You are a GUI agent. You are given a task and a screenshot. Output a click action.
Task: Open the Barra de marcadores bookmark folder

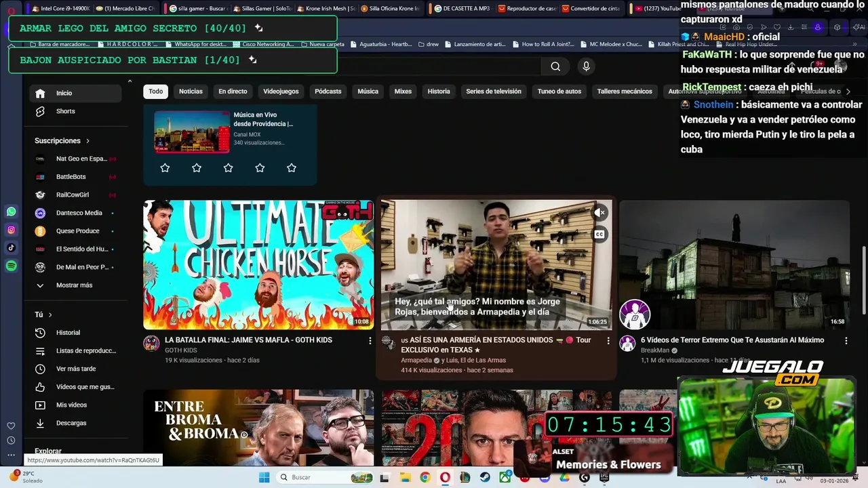[x=59, y=44]
